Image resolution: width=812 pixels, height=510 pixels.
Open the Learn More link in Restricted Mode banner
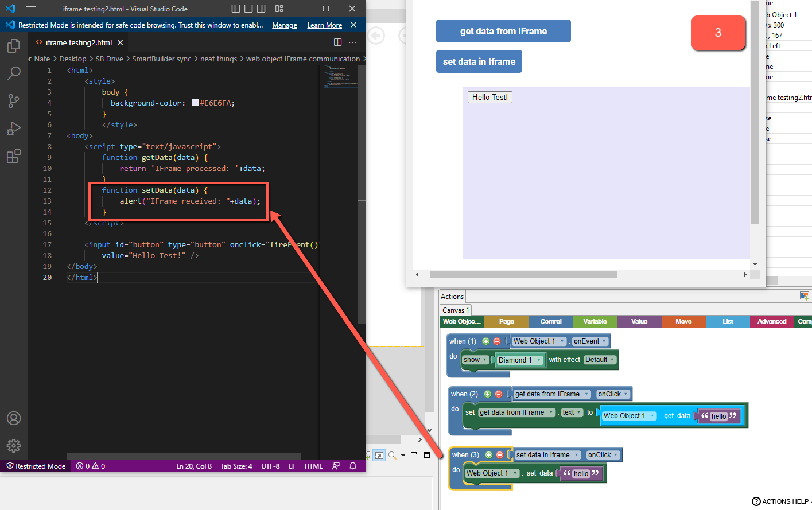click(324, 25)
